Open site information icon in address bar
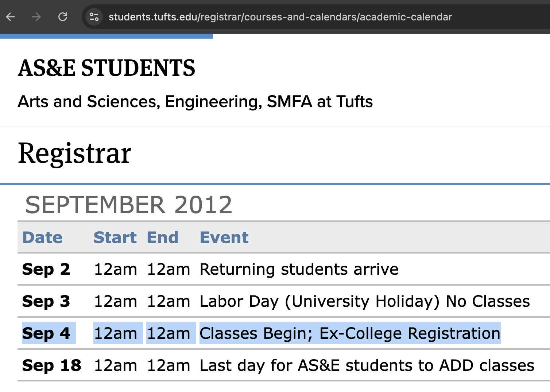Image resolution: width=550 pixels, height=392 pixels. (x=94, y=17)
